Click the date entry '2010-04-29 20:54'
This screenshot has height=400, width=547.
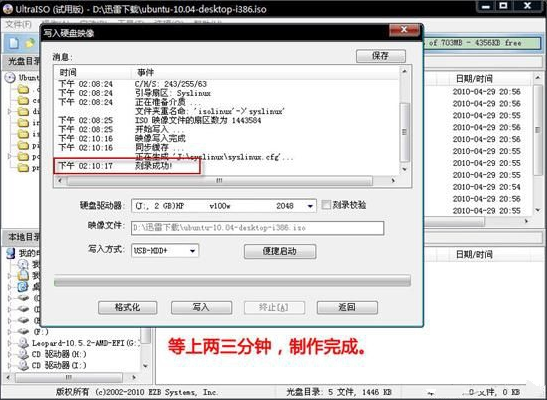pos(487,187)
